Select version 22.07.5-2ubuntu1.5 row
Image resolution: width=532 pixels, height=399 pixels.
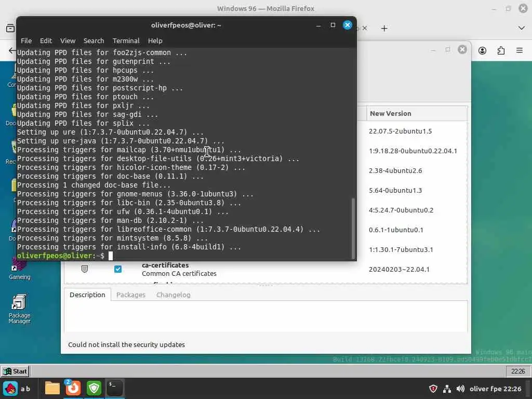click(401, 131)
